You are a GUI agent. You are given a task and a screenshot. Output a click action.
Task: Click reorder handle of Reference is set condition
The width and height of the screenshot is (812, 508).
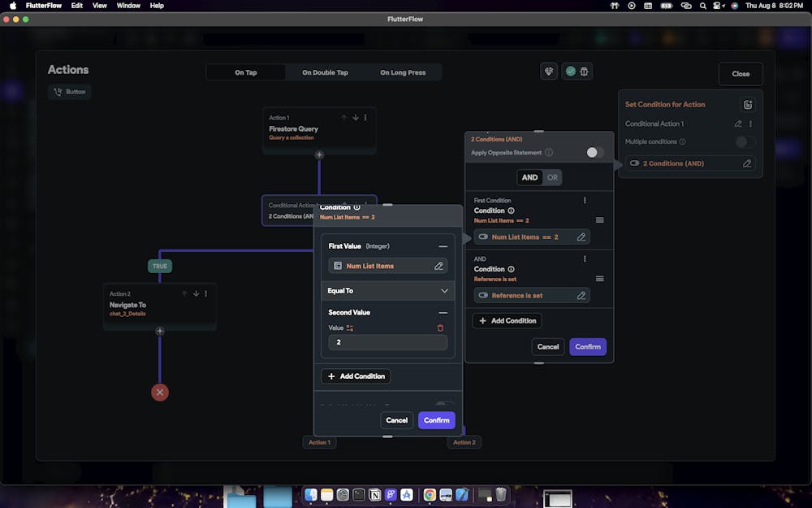click(x=600, y=279)
